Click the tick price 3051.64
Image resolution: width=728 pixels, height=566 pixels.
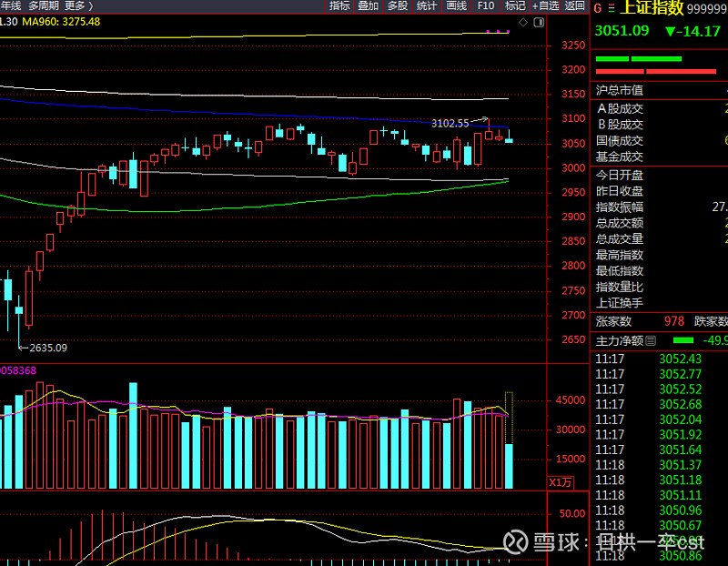click(x=680, y=450)
